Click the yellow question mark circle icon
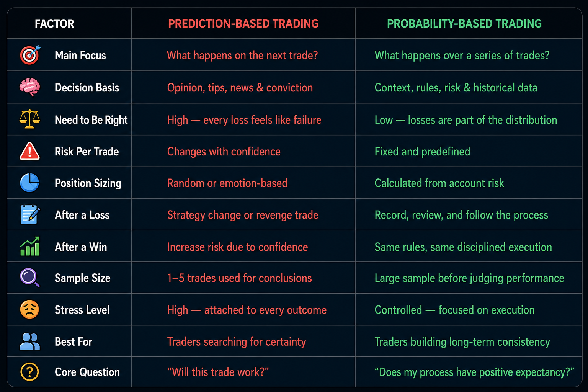The height and width of the screenshot is (392, 588). point(29,372)
